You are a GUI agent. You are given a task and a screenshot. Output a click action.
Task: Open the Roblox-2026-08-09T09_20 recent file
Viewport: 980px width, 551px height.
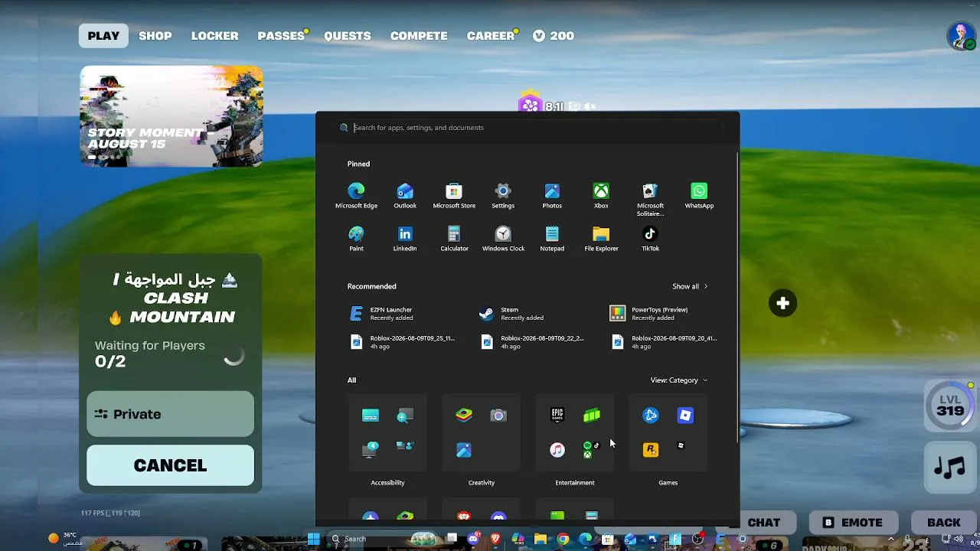coord(665,342)
